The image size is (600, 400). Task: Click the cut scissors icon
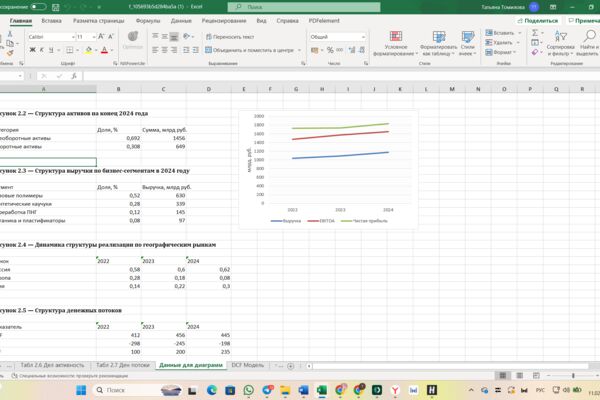[10, 34]
